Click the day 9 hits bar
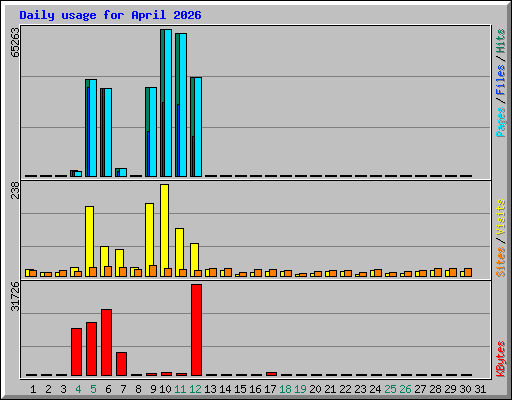The image size is (512, 400). pyautogui.click(x=147, y=132)
